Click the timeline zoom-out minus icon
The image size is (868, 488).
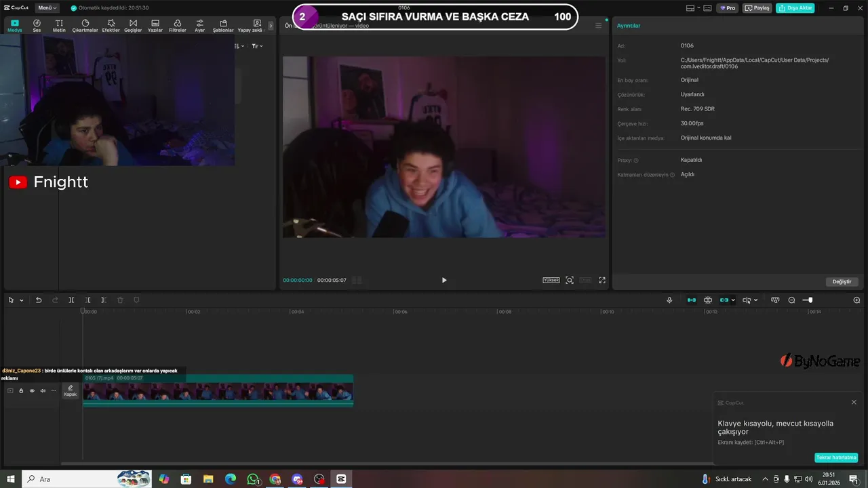(791, 300)
